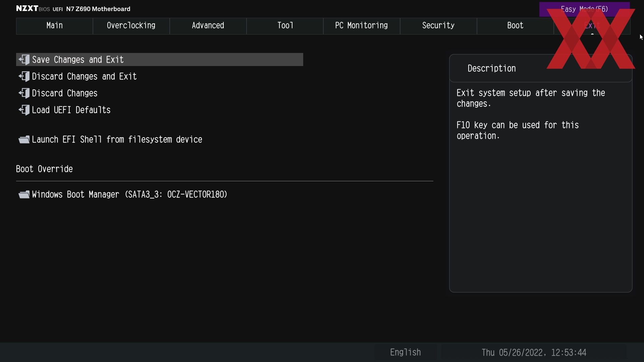The width and height of the screenshot is (644, 362).
Task: Click the exit icon beside Discard Changes and Exit
Action: (24, 76)
